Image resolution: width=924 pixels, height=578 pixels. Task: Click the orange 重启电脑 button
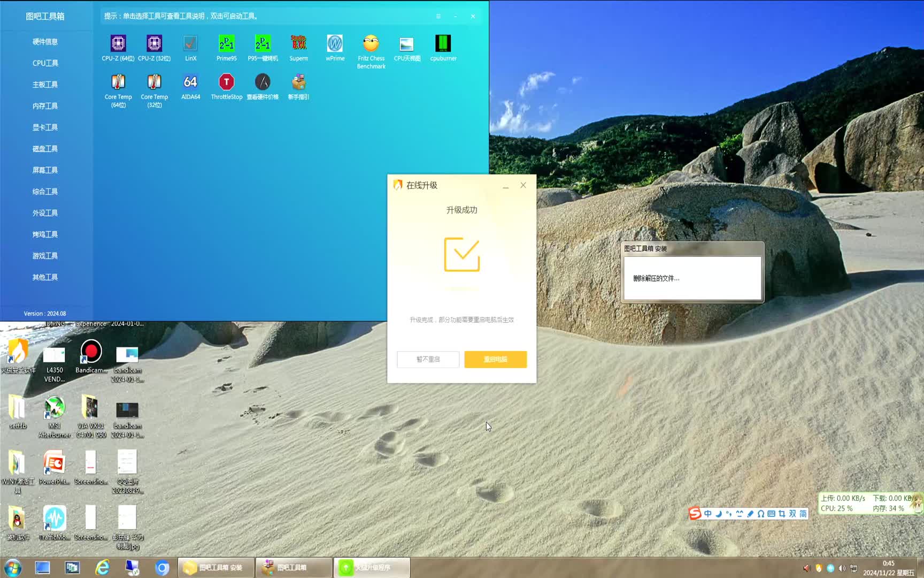[x=495, y=359]
